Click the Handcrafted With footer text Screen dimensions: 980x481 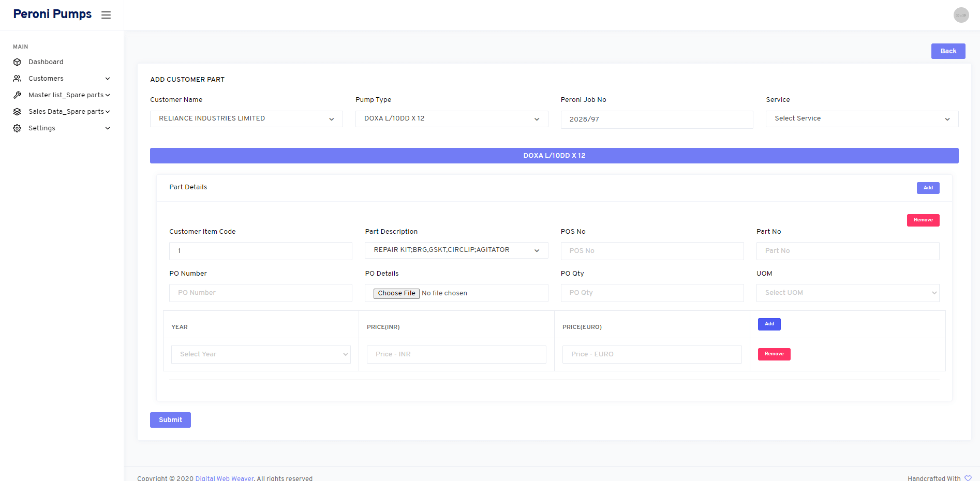coord(934,478)
